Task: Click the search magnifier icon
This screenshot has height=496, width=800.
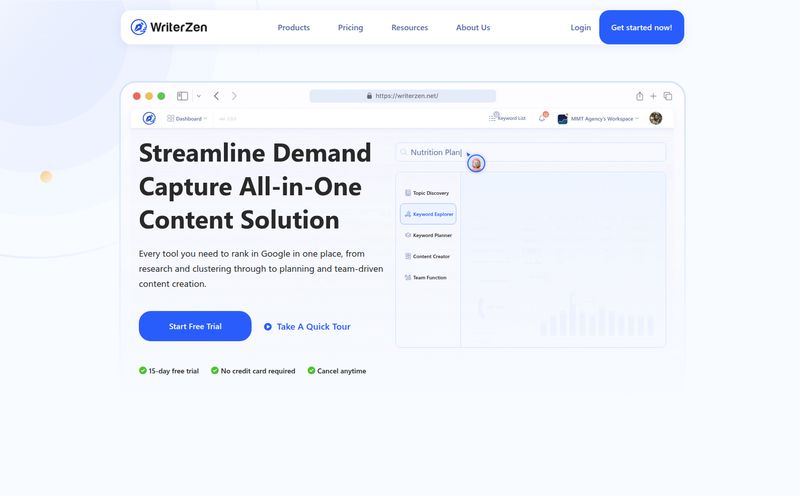Action: (404, 152)
